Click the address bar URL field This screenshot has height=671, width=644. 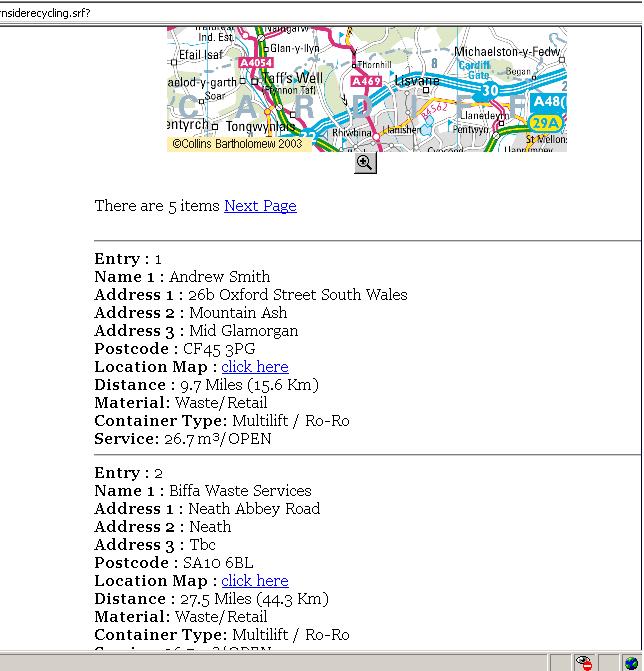[x=300, y=13]
